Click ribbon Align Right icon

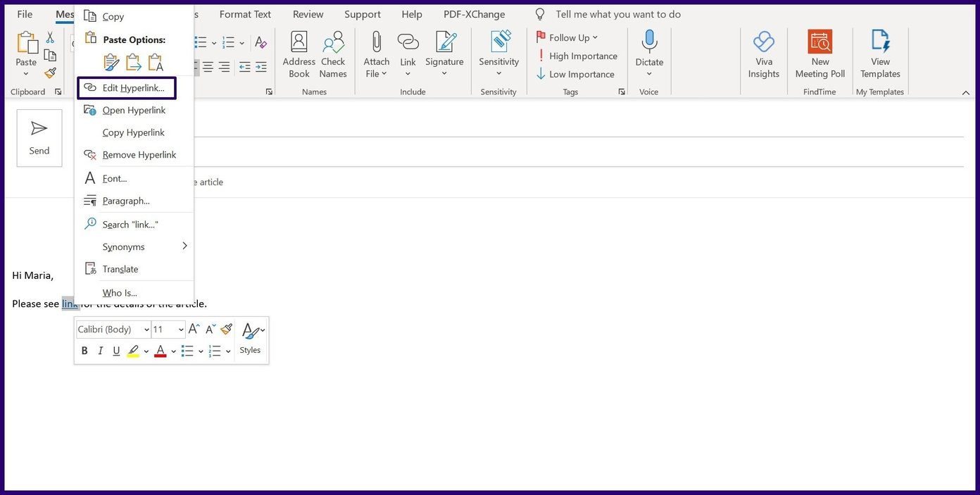tap(224, 67)
